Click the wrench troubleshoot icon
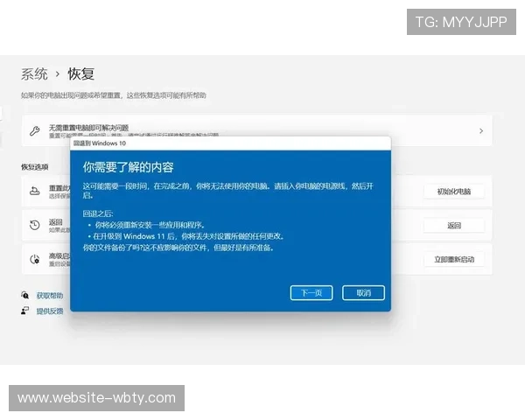Viewport: 525px width, 420px height. click(34, 130)
